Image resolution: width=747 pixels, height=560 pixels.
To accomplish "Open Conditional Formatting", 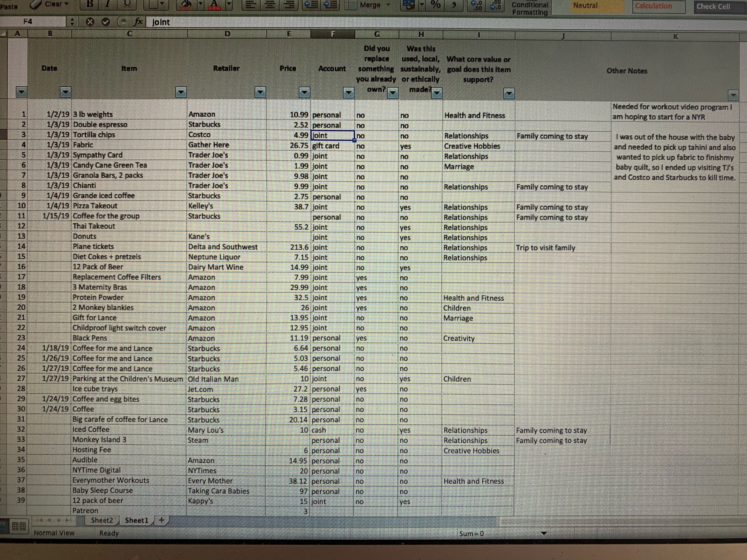I will pos(530,8).
